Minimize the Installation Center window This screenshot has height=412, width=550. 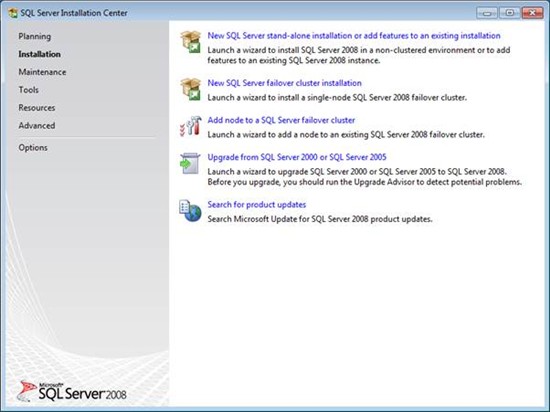(487, 13)
